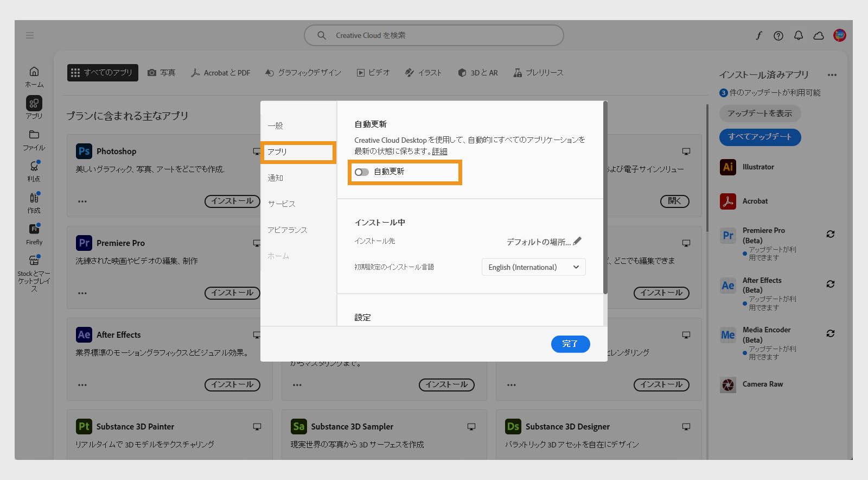Open the install language dropdown
868x480 pixels.
click(x=533, y=267)
